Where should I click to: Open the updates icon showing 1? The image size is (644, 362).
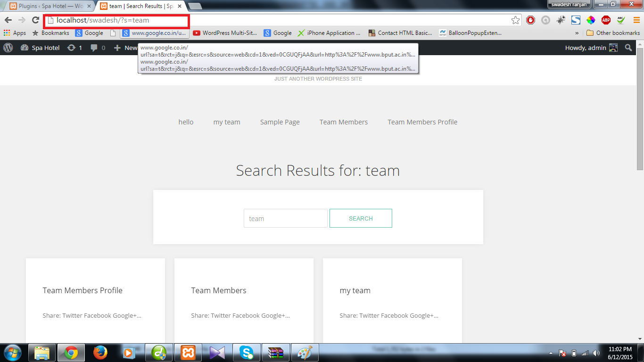[74, 48]
